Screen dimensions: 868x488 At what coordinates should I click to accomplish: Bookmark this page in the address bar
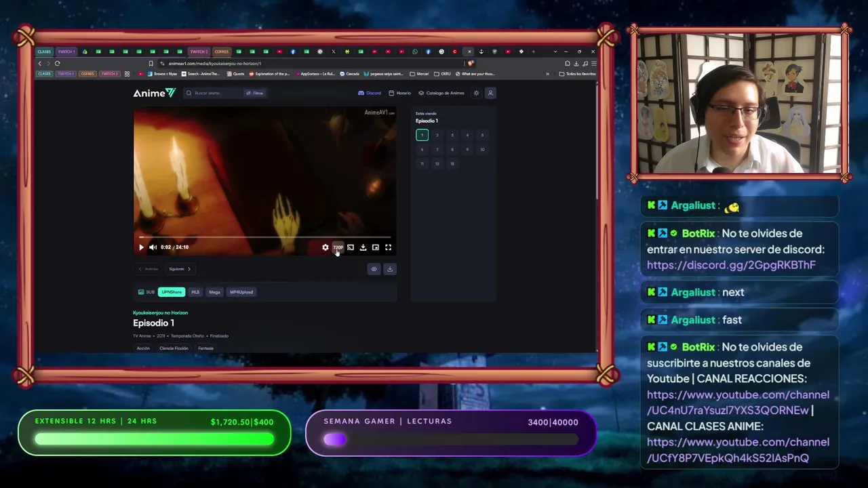pos(151,64)
